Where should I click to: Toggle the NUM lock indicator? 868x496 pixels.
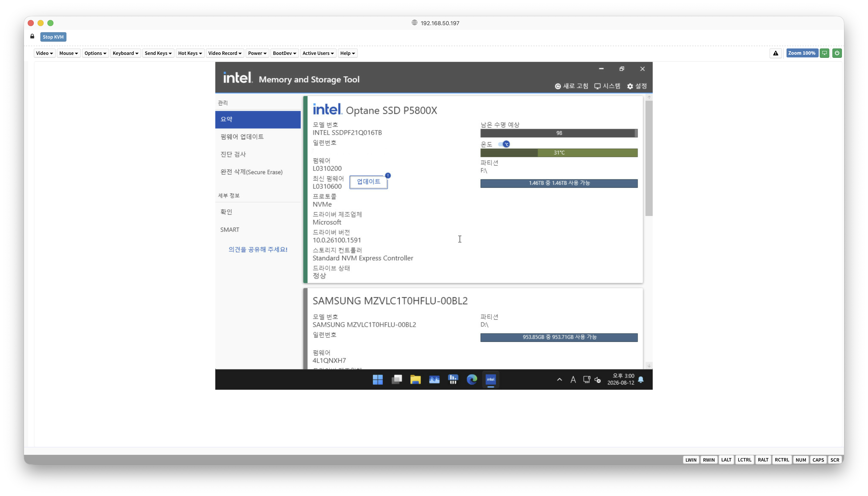point(801,460)
